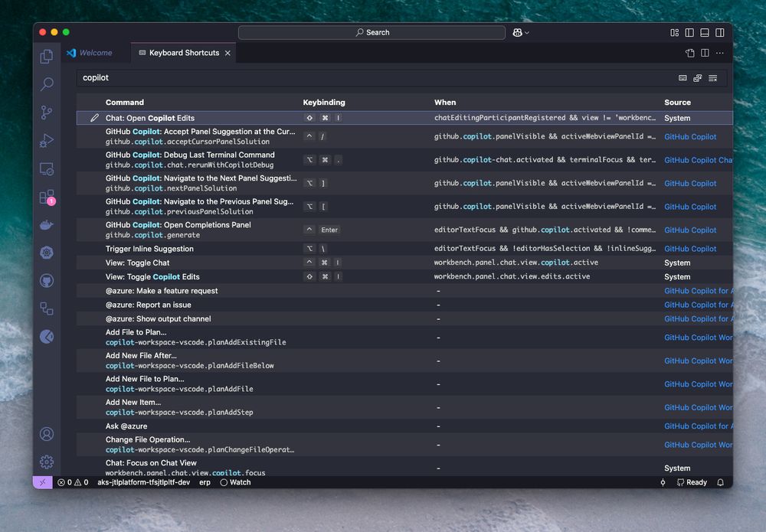Viewport: 766px width, 532px height.
Task: Select the View: Toggle Copilot Edits row
Action: [x=404, y=277]
